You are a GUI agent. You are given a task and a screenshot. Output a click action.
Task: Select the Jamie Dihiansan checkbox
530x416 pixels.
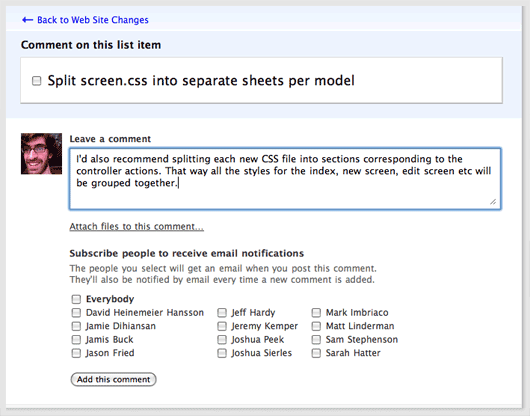[x=76, y=326]
